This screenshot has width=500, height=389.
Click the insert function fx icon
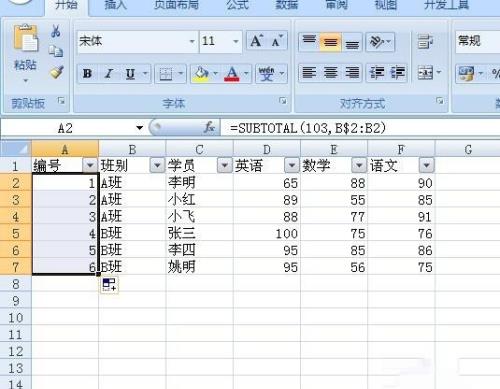click(209, 127)
